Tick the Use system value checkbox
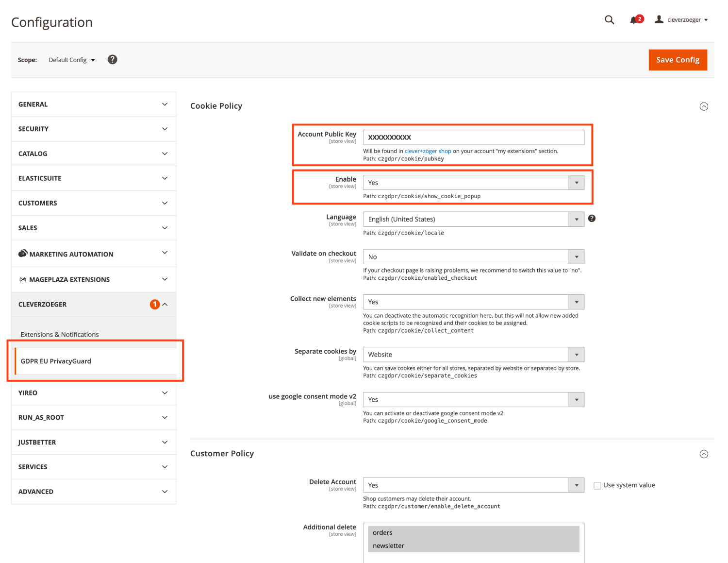This screenshot has height=563, width=728. pyautogui.click(x=597, y=485)
